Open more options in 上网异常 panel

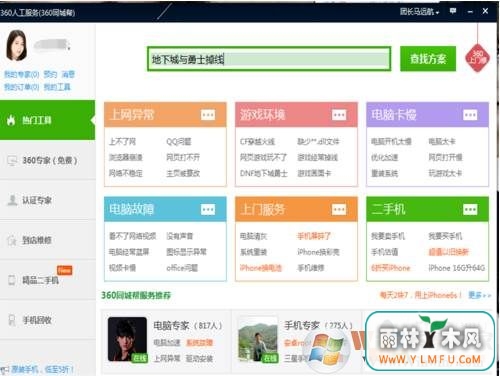click(x=208, y=115)
